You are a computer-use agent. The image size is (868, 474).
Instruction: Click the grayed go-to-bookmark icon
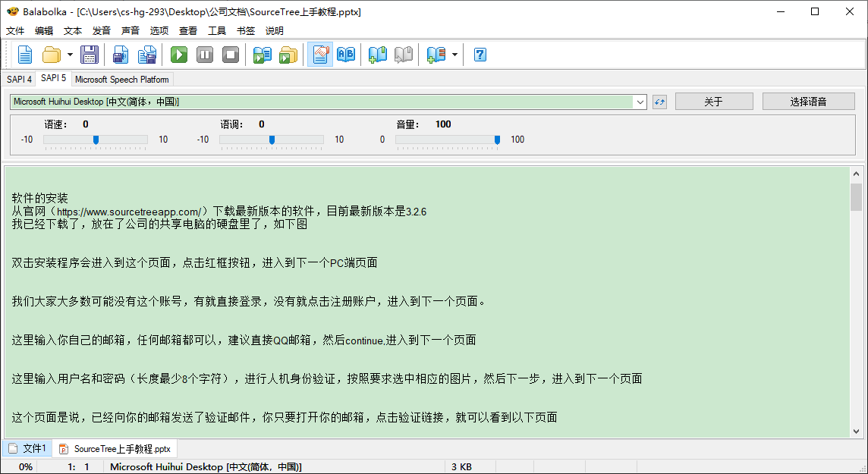(404, 55)
